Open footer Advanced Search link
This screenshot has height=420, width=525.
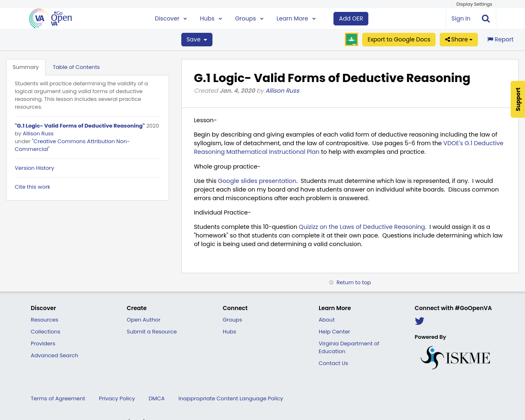coord(55,356)
